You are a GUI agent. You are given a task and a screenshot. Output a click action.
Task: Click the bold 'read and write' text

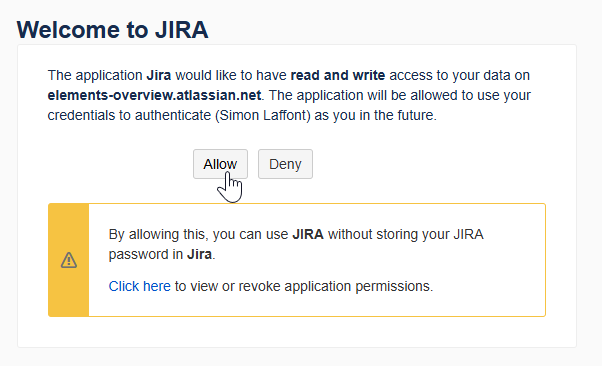[x=337, y=75]
